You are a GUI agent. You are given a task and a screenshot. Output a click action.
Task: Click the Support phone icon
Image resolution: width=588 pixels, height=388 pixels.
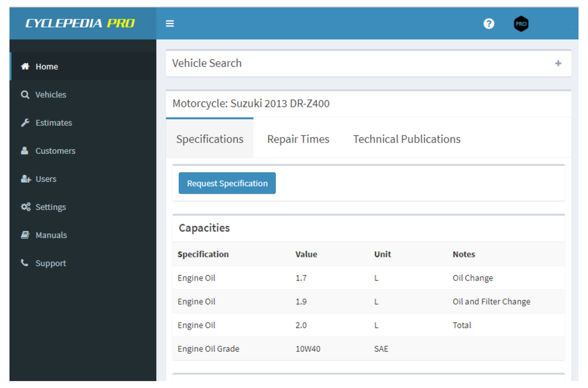[25, 263]
